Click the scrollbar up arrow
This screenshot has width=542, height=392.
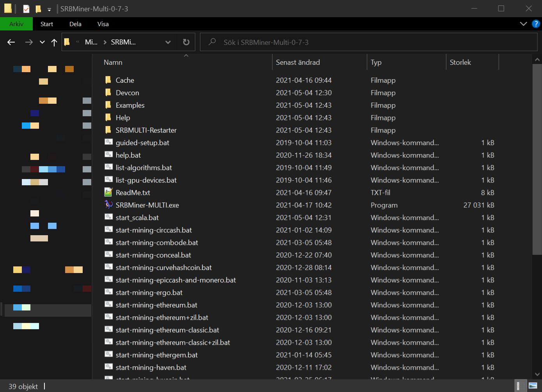click(x=537, y=60)
